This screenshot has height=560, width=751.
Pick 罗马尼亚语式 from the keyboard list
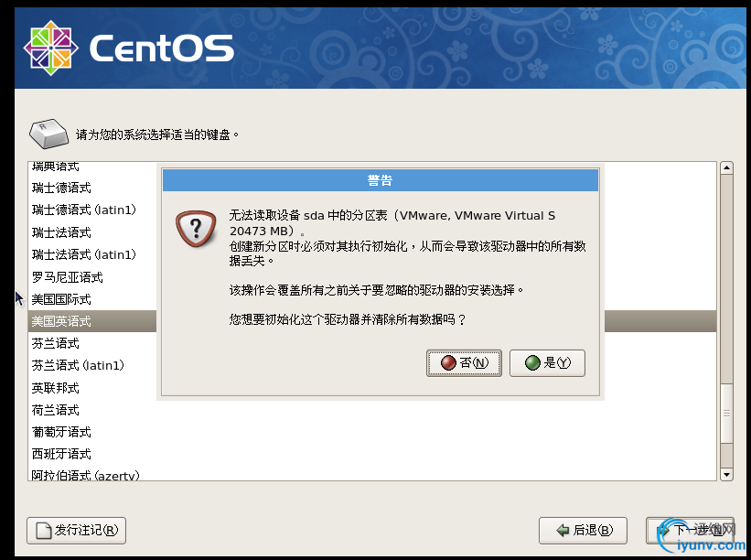[x=67, y=277]
